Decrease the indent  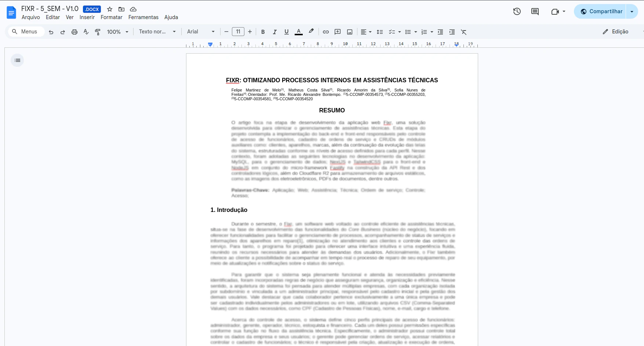pyautogui.click(x=440, y=32)
